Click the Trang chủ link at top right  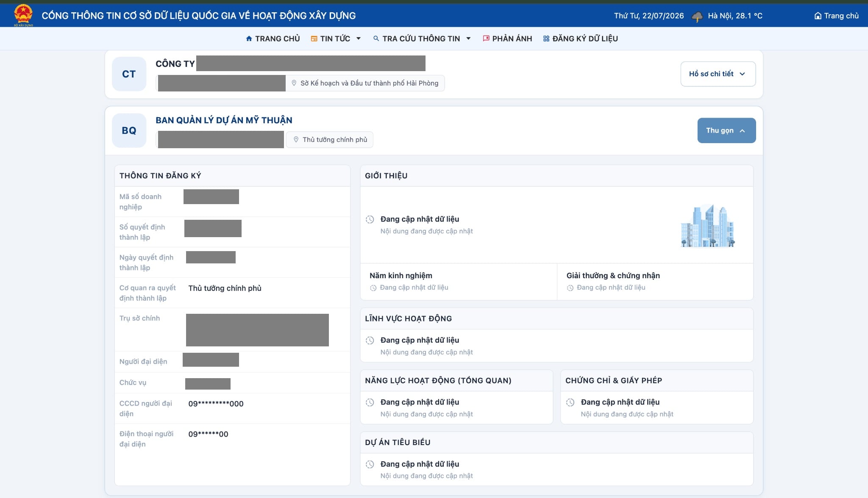pos(837,16)
